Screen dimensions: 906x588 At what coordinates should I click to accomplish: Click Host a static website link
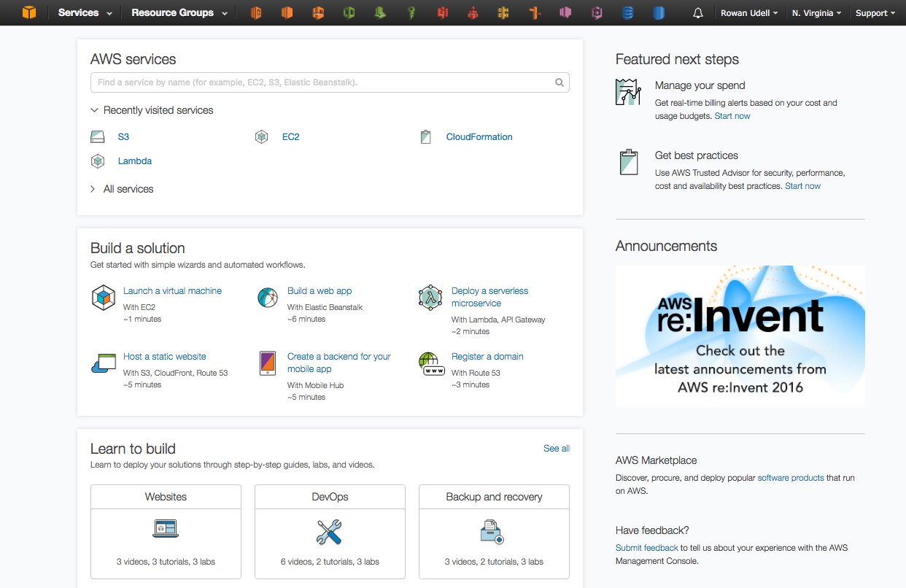click(164, 356)
